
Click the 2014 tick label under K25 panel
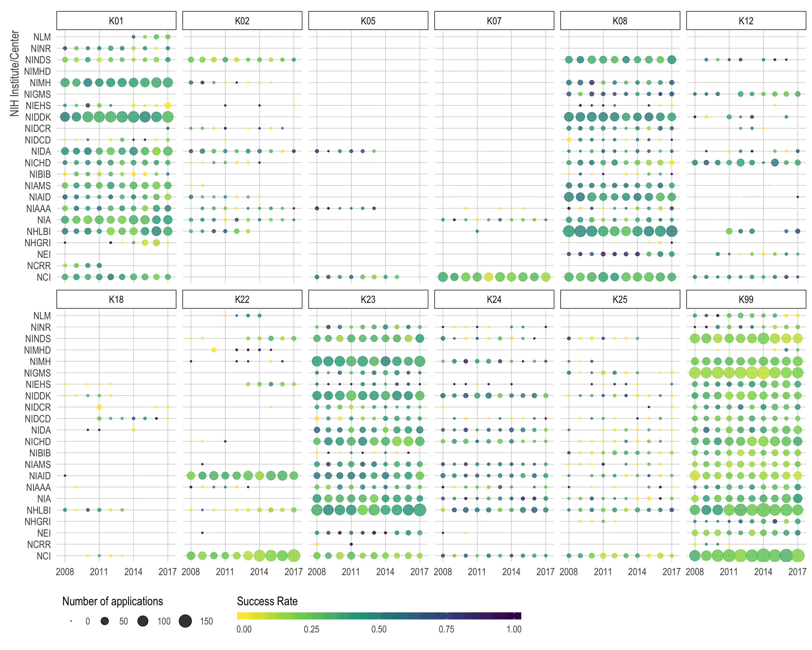pos(637,572)
